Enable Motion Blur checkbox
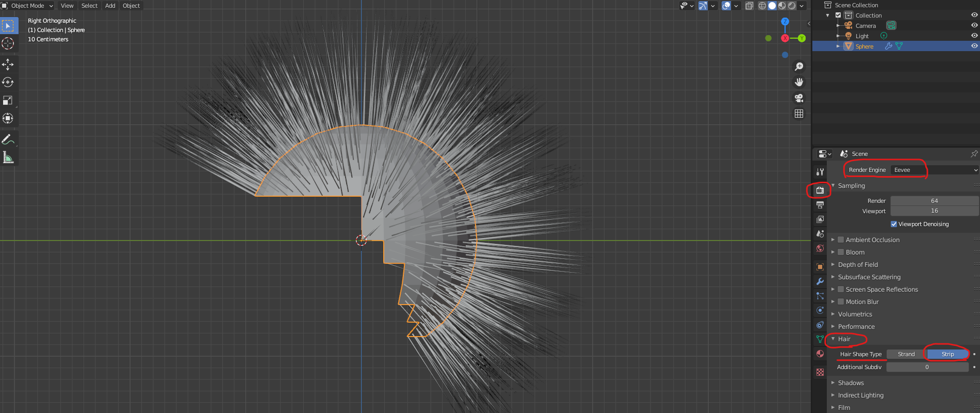Viewport: 980px width, 413px height. pos(841,301)
